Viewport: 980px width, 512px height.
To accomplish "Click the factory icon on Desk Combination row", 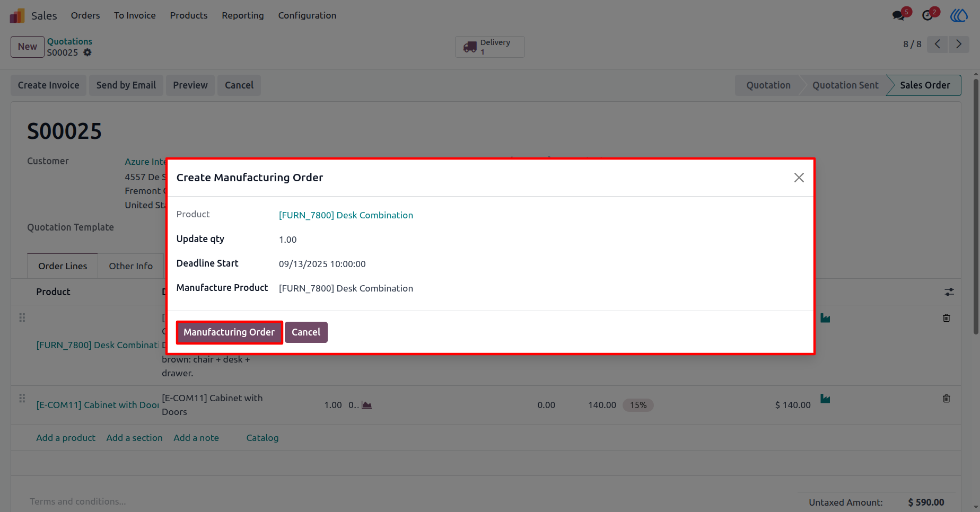I will pos(825,318).
